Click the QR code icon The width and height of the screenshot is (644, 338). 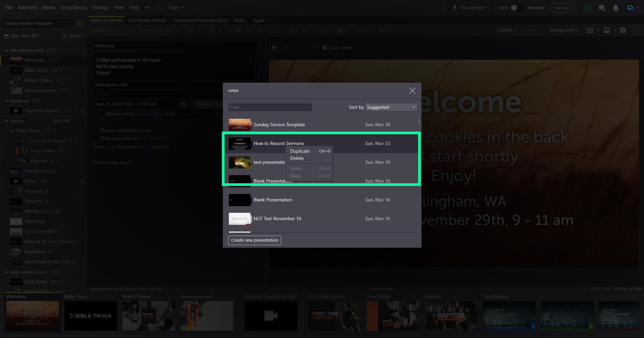pyautogui.click(x=623, y=30)
